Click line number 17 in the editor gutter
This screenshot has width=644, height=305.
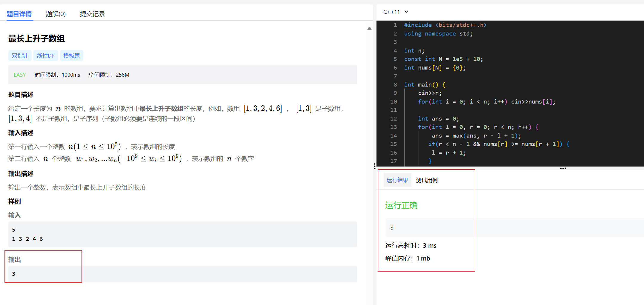coord(394,161)
